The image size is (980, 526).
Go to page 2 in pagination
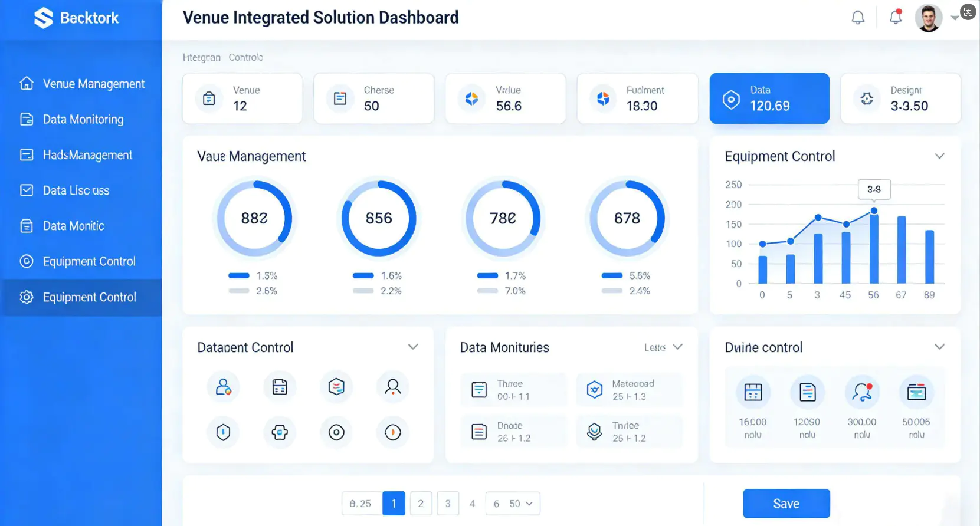point(421,504)
